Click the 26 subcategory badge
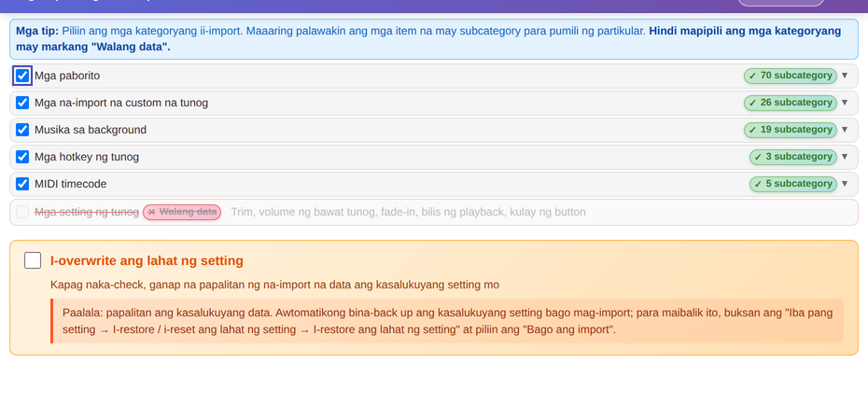Image resolution: width=868 pixels, height=419 pixels. point(790,103)
